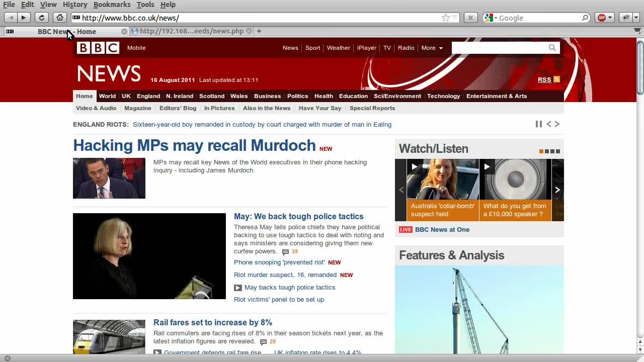Click the Mobile link beside BBC logo

(x=136, y=48)
